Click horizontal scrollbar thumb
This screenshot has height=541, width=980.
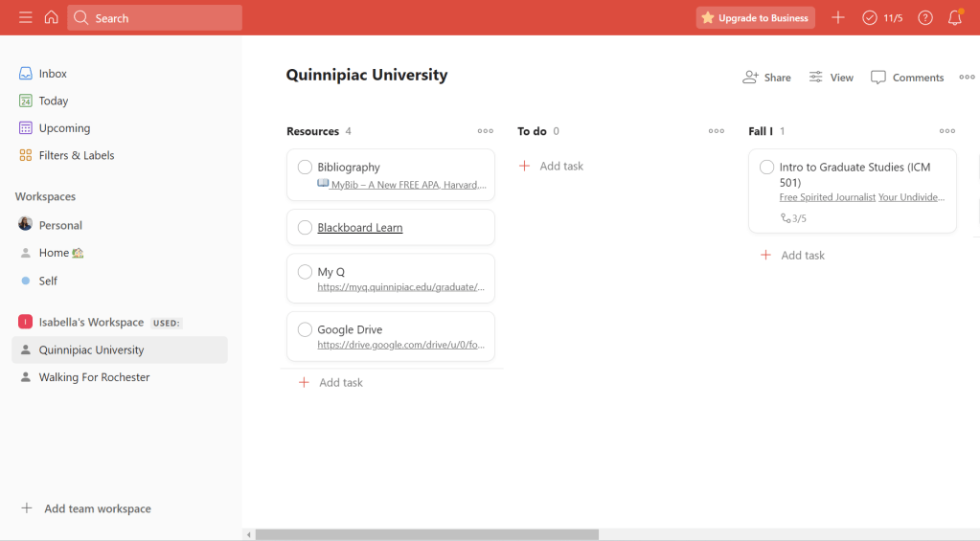[x=427, y=534]
